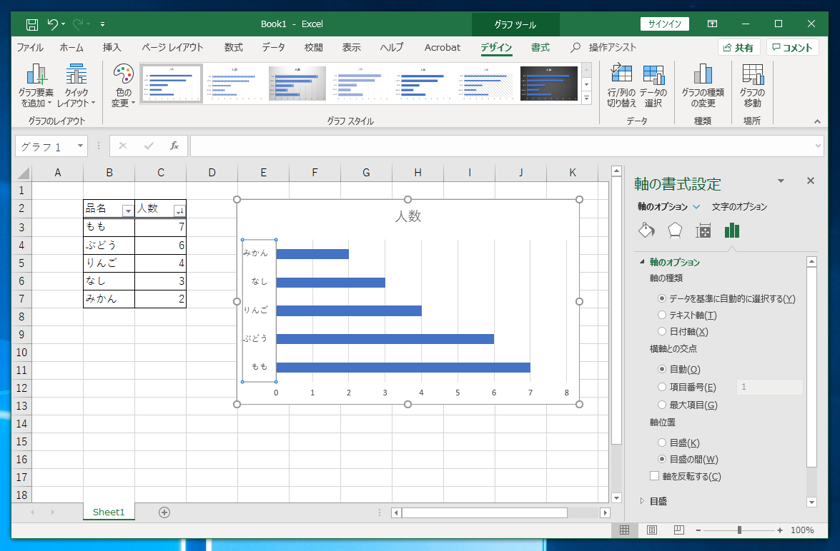
Task: Select 項目番号 radio option
Action: point(662,387)
